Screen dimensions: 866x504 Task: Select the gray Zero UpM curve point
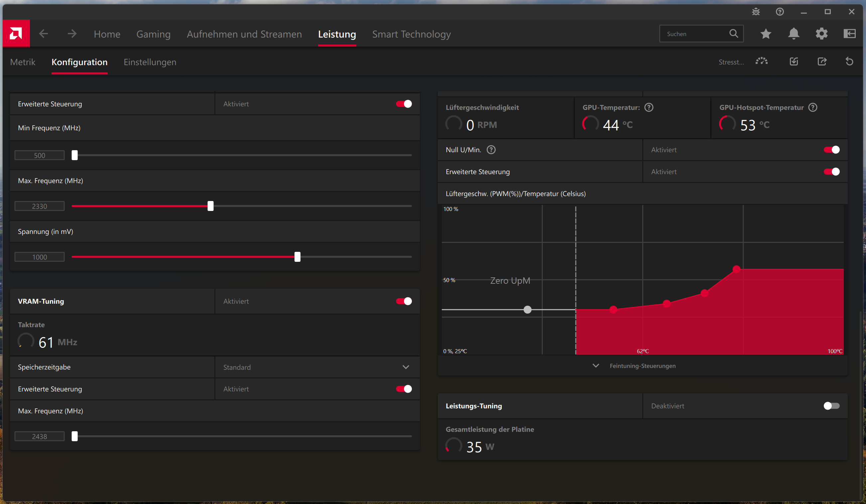pyautogui.click(x=527, y=310)
